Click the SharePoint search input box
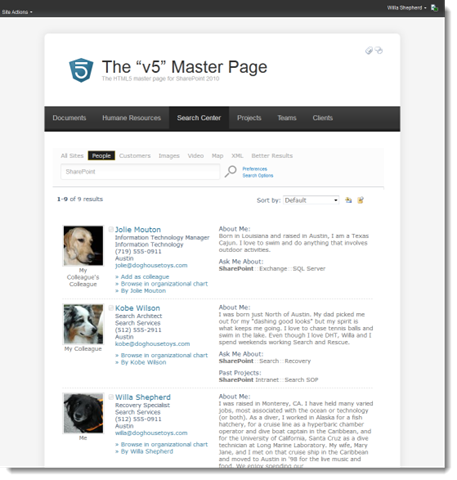Viewport: 457px width, 480px height. [140, 172]
